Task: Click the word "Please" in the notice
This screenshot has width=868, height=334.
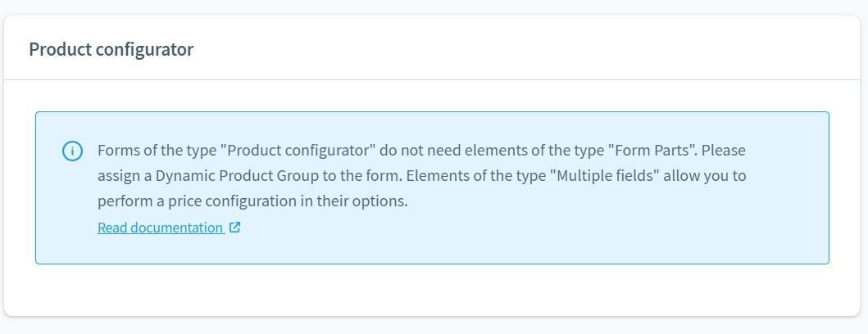Action: (x=724, y=151)
